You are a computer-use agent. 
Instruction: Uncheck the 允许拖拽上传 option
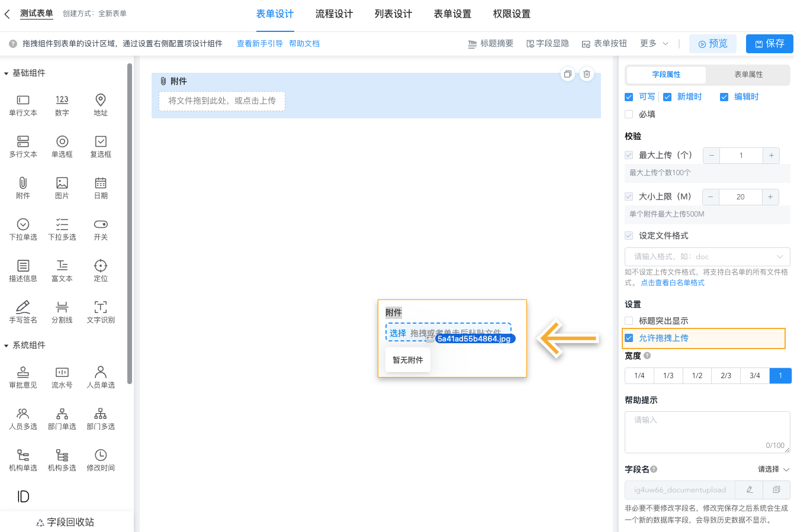point(629,338)
